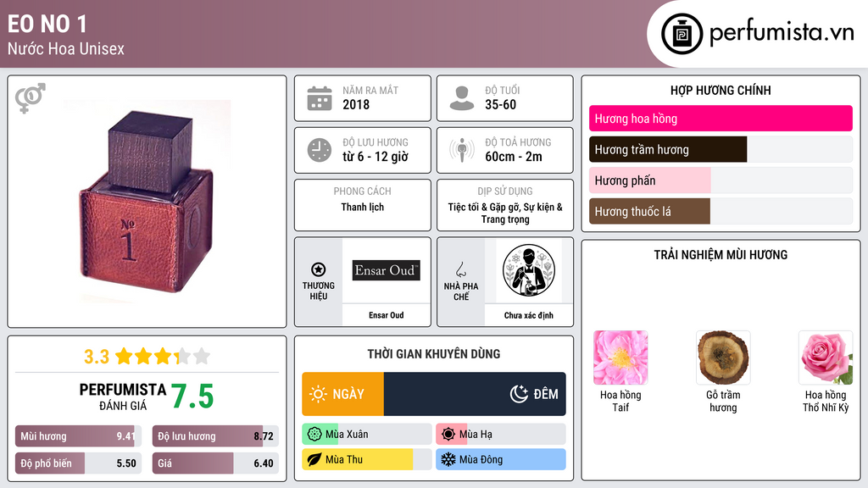Click the sun icon in the Ngày bar
This screenshot has height=488, width=868.
click(319, 394)
